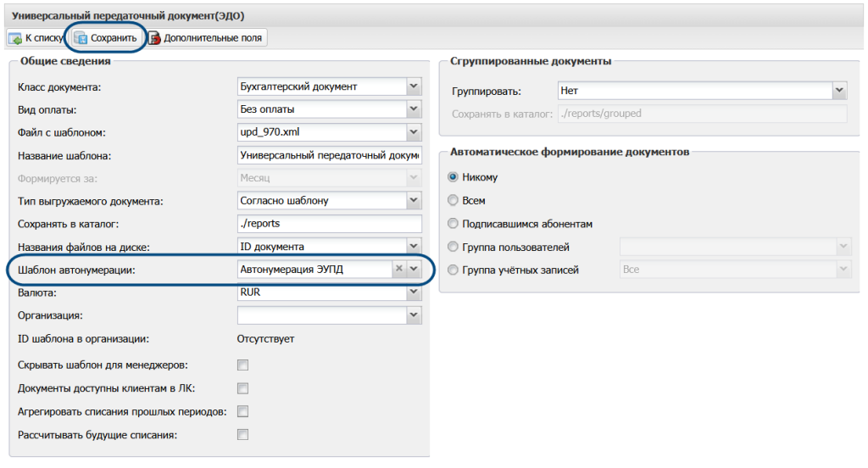Choose «Подписавшимся абонентам» radio option

(453, 224)
